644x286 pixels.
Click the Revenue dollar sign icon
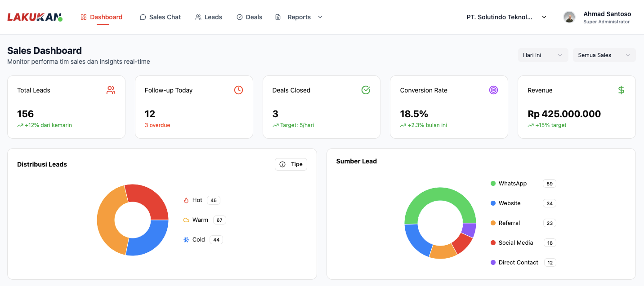621,90
